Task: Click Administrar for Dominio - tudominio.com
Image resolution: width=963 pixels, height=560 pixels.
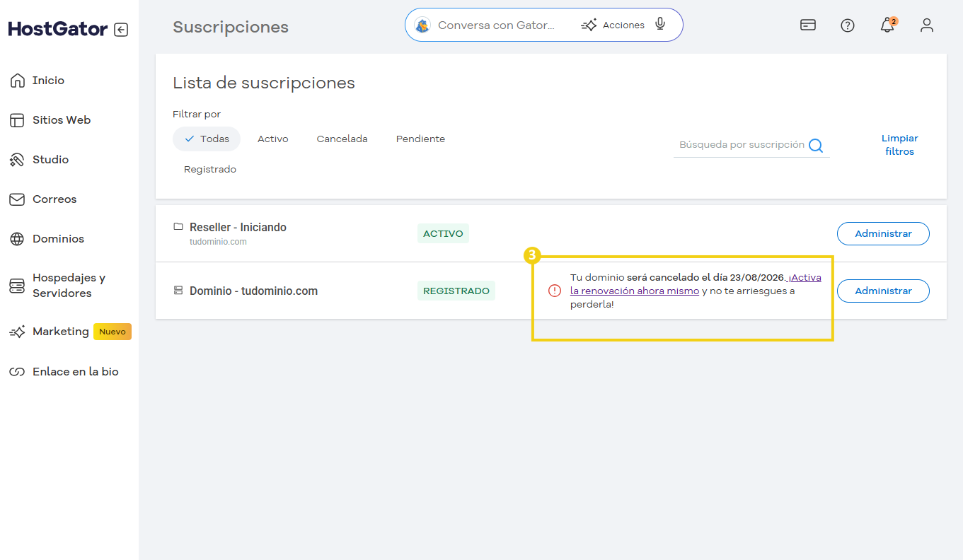Action: [x=882, y=291]
